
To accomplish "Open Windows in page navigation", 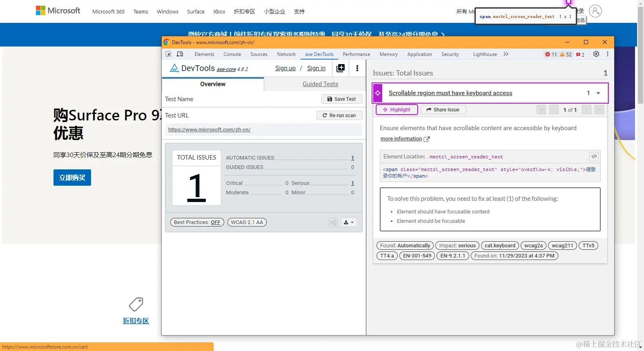I will [167, 11].
